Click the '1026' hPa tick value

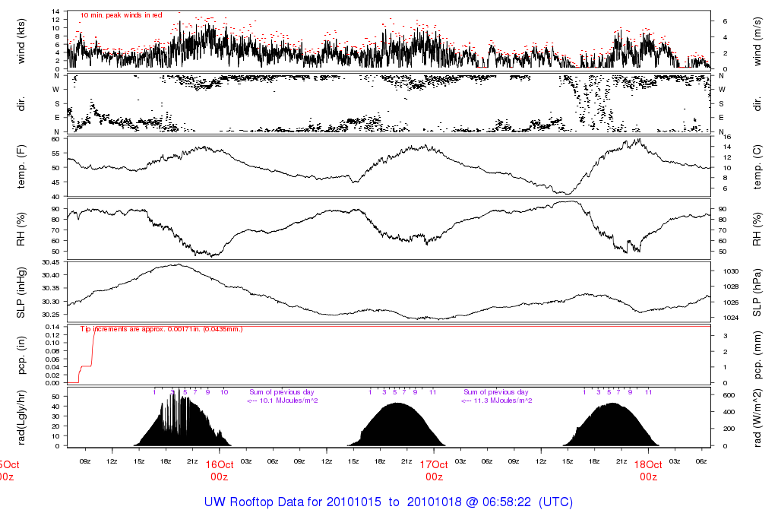[x=732, y=302]
